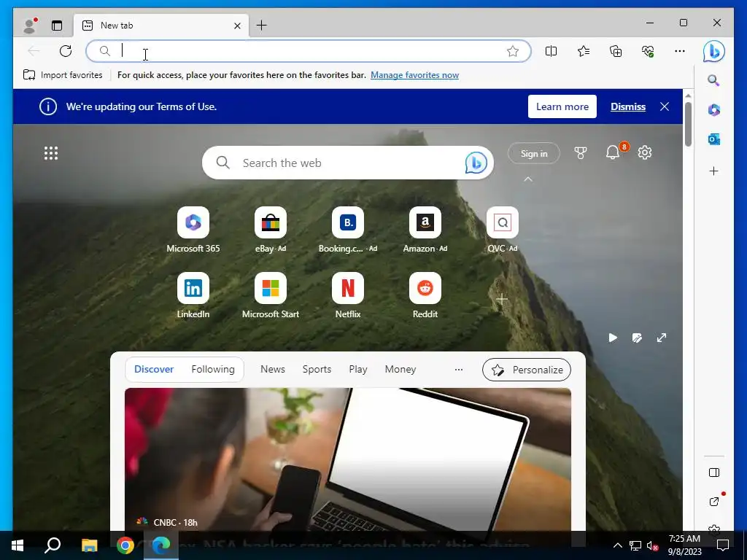Open eBay quick link
This screenshot has width=747, height=560.
[x=270, y=230]
